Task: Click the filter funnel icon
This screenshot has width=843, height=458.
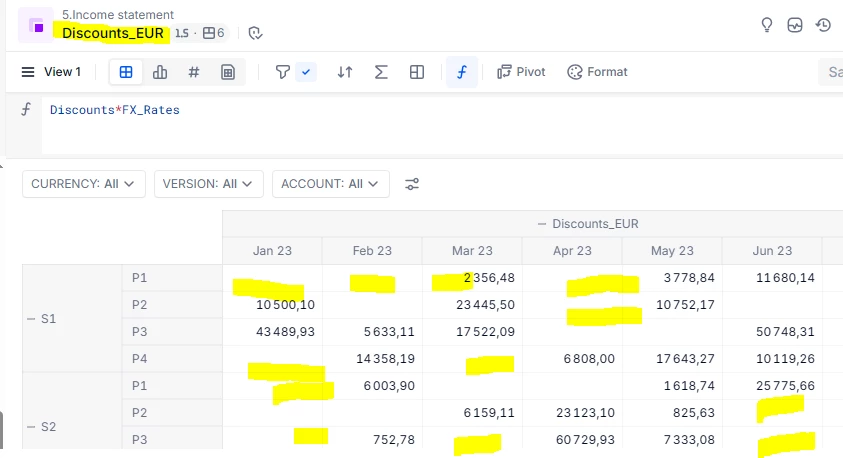Action: pyautogui.click(x=283, y=72)
